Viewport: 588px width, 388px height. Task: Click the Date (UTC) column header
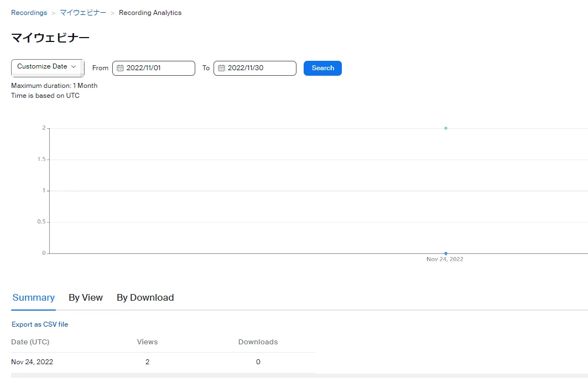[30, 342]
